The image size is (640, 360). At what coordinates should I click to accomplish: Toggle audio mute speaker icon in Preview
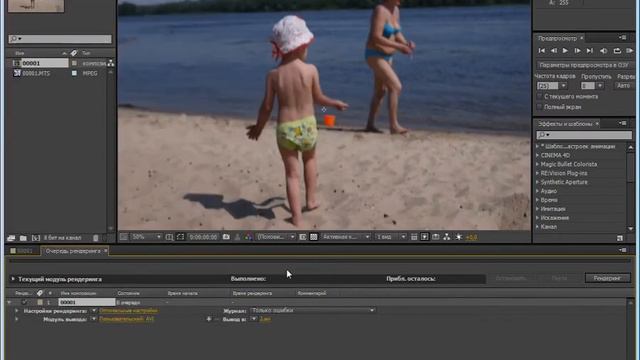603,51
